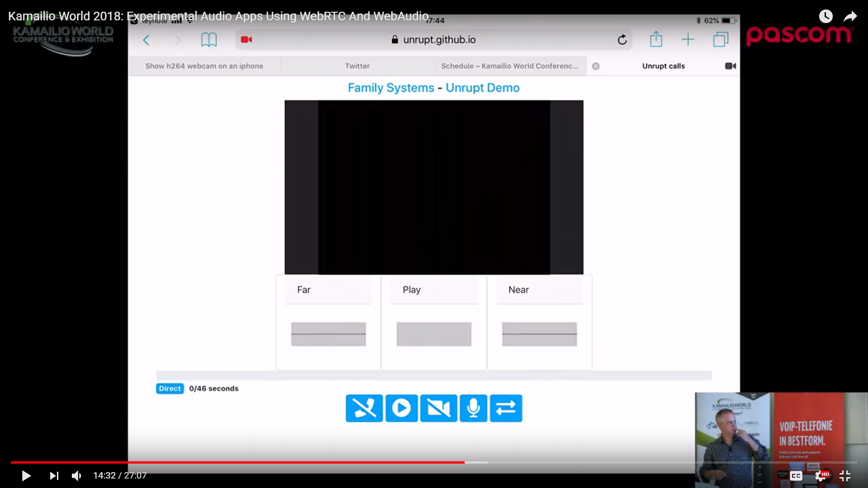Click the Play audio waveform display
The height and width of the screenshot is (488, 868).
click(434, 334)
